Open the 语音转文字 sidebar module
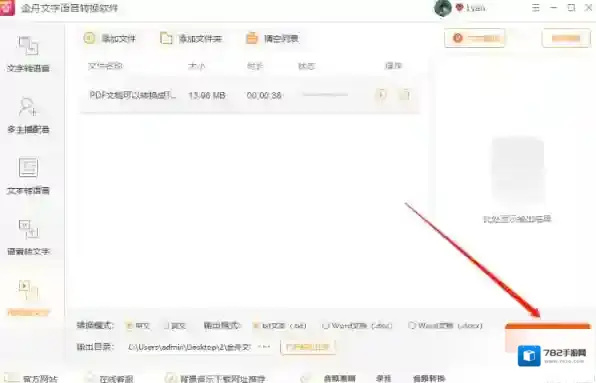Screen dimensions: 596x383 29,237
